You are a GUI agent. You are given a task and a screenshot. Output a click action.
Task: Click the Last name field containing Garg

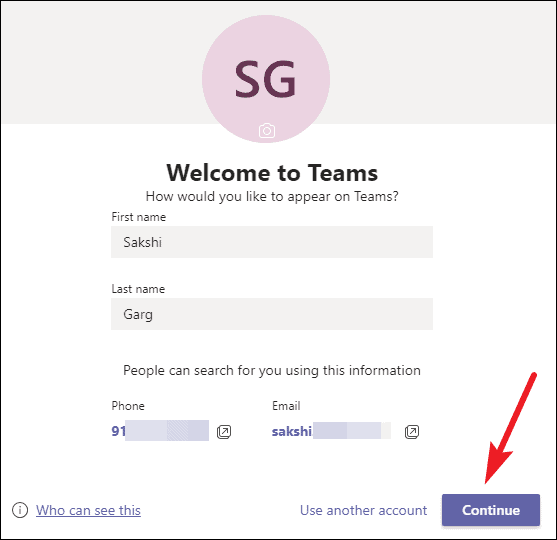272,314
